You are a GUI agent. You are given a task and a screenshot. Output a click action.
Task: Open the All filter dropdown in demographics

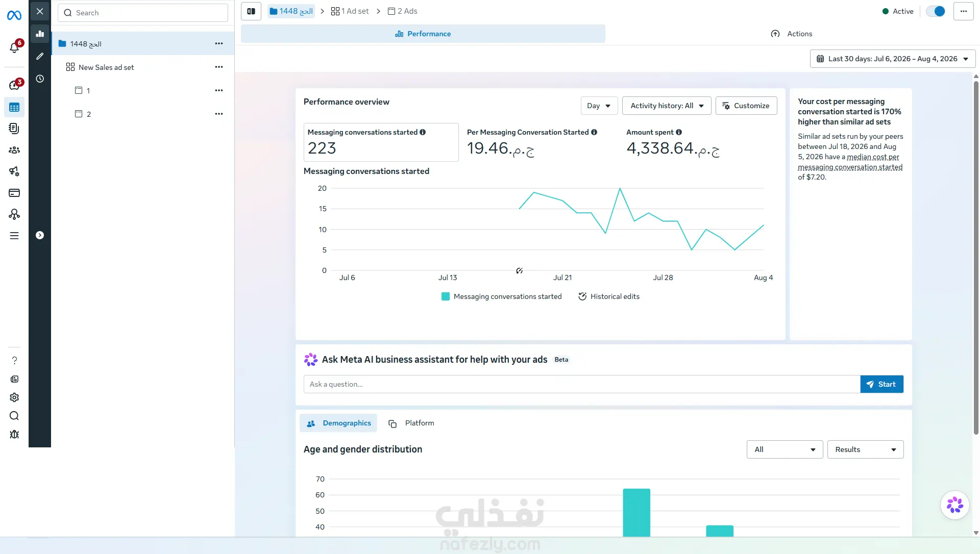pos(785,449)
